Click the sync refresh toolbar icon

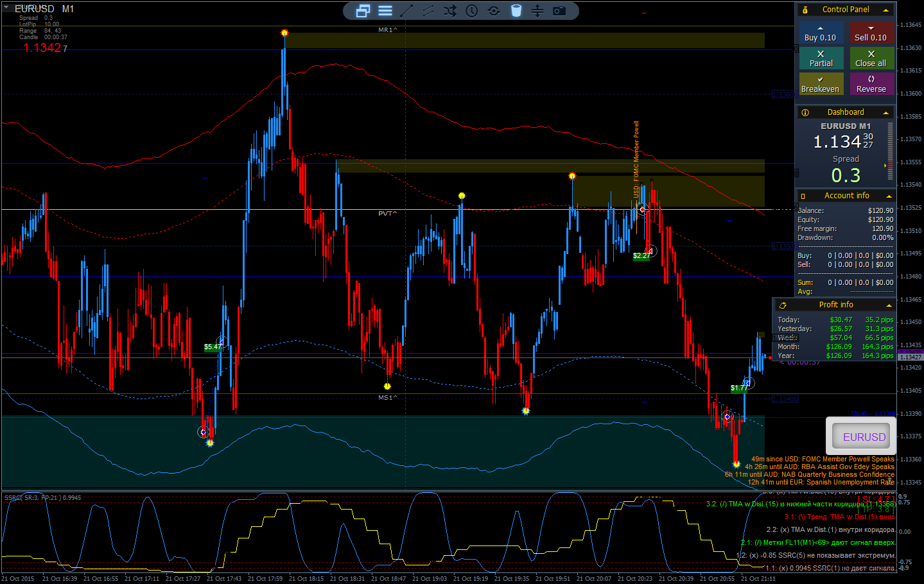pyautogui.click(x=494, y=11)
